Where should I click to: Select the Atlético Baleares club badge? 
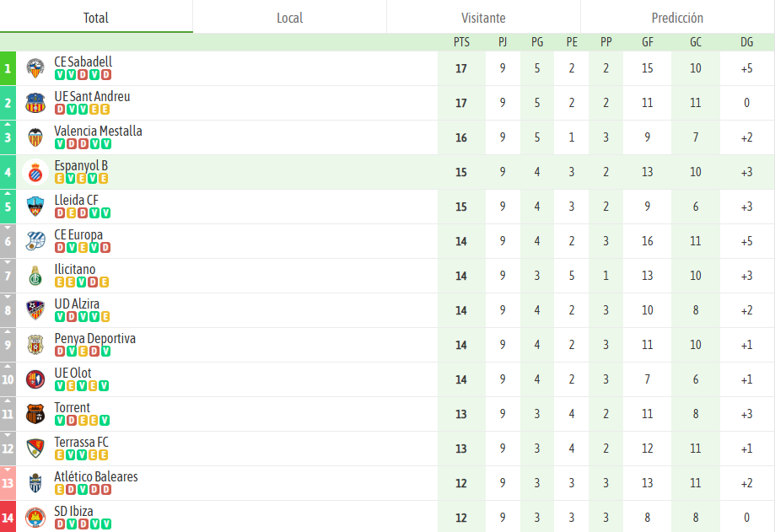click(35, 482)
